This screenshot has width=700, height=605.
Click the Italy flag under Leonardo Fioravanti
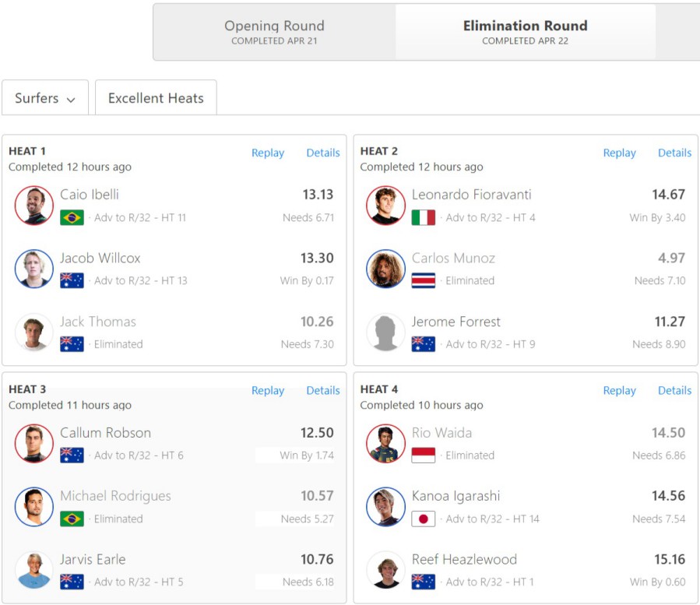[x=424, y=217]
